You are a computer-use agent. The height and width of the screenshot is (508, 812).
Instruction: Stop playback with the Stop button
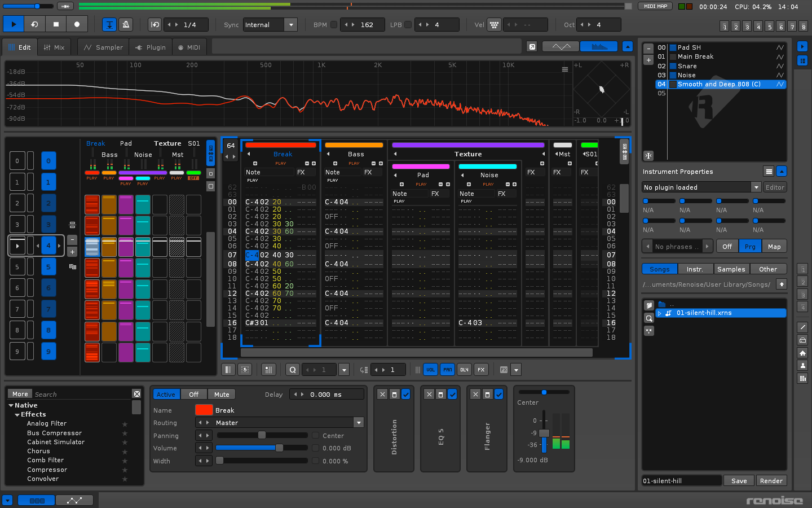tap(56, 24)
